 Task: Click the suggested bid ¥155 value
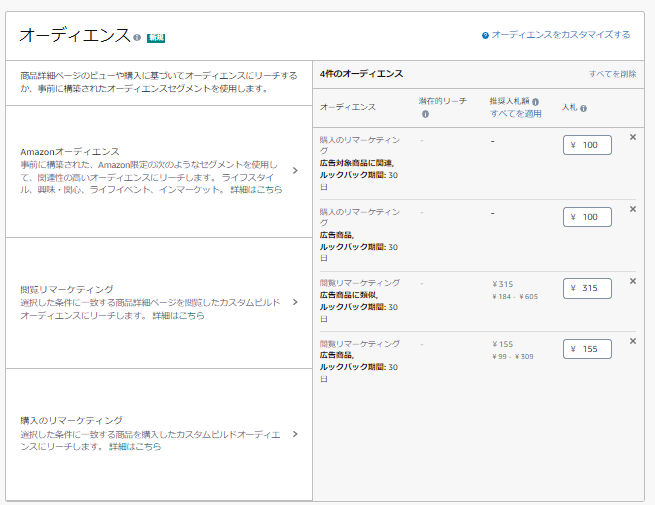(503, 344)
